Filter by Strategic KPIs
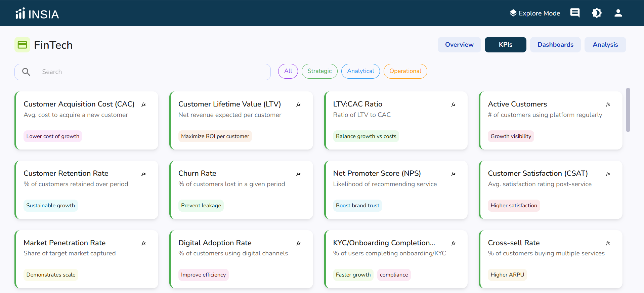 coord(319,71)
